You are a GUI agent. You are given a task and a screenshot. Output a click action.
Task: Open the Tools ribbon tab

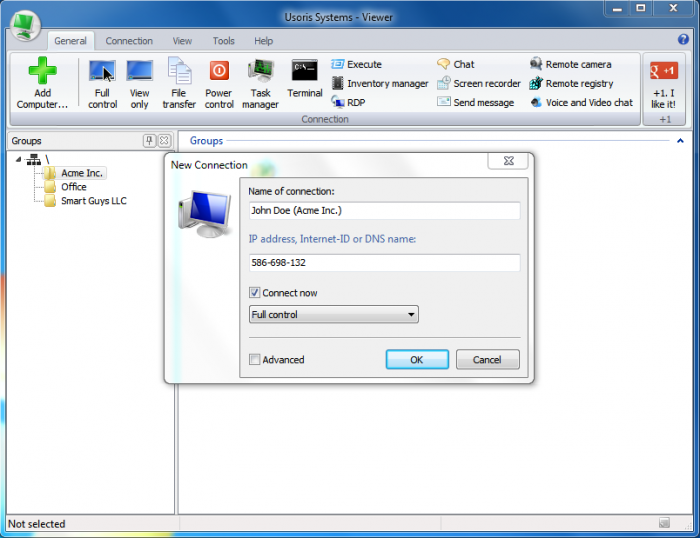pos(223,41)
